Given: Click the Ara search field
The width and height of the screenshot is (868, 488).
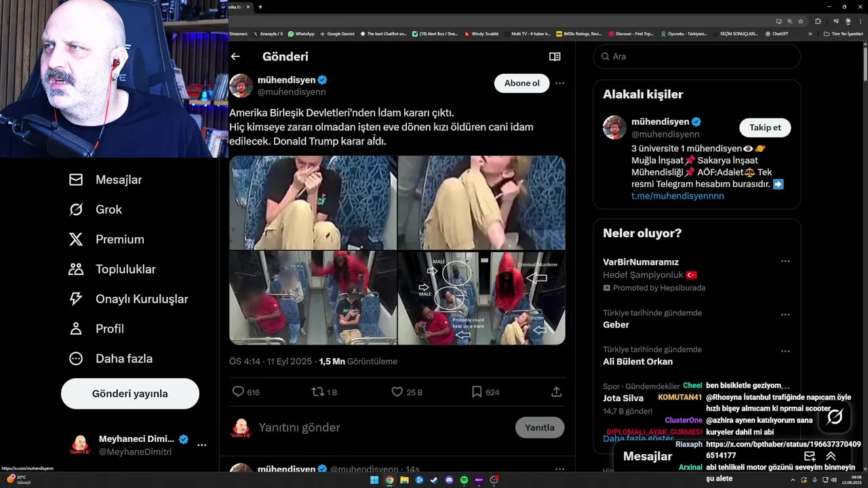Looking at the screenshot, I should (x=697, y=56).
